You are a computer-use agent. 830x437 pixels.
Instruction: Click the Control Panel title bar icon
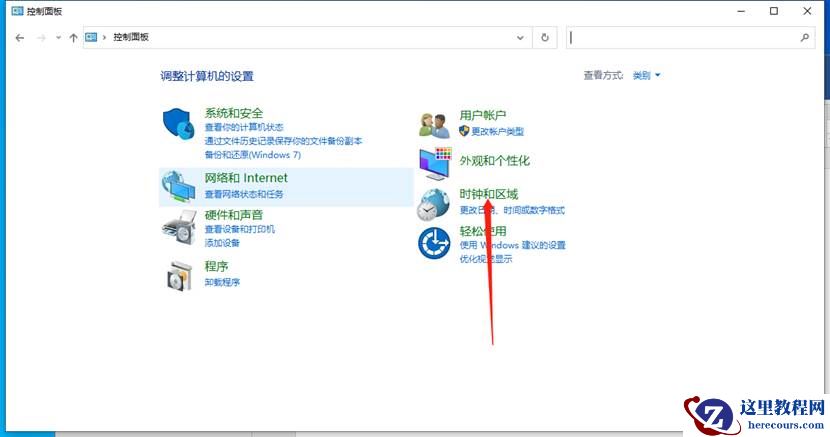(17, 11)
